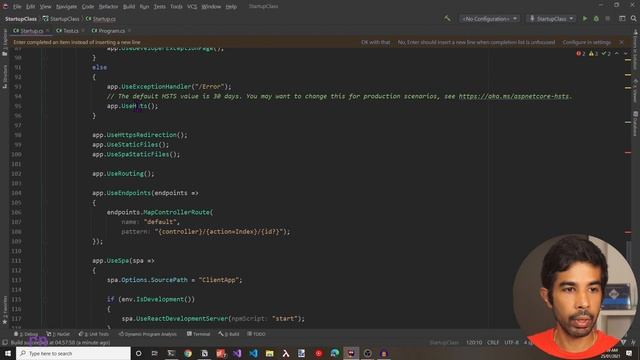Click the layout icon beside search magnifier
The image size is (640, 360).
pyautogui.click(x=622, y=18)
